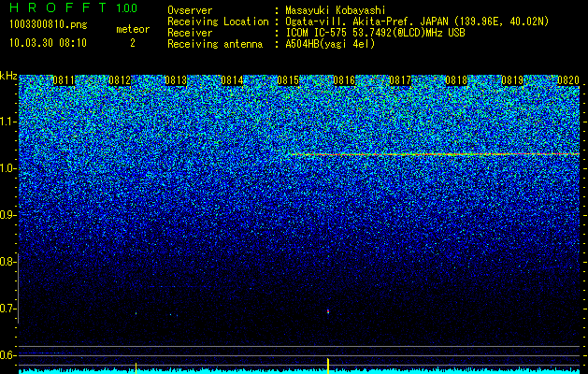588x374 pixels.
Task: Click the HROFFT 1.0.0 title text
Action: pos(74,7)
